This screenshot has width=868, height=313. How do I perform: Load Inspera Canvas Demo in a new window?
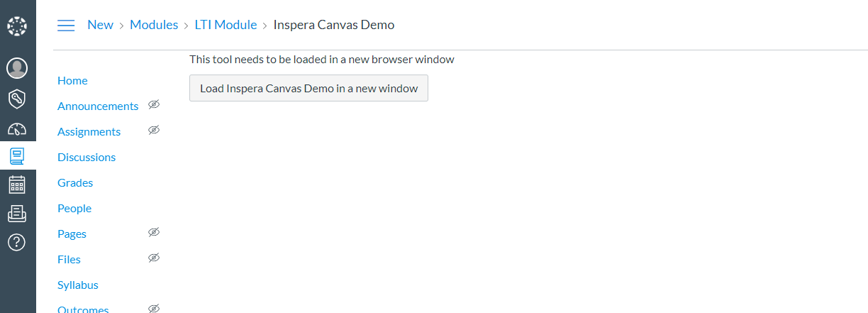click(308, 88)
